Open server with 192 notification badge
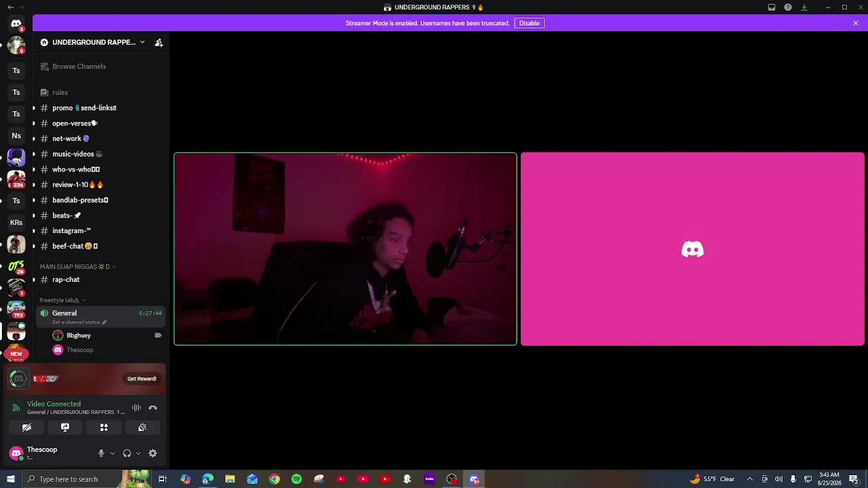 [x=16, y=310]
